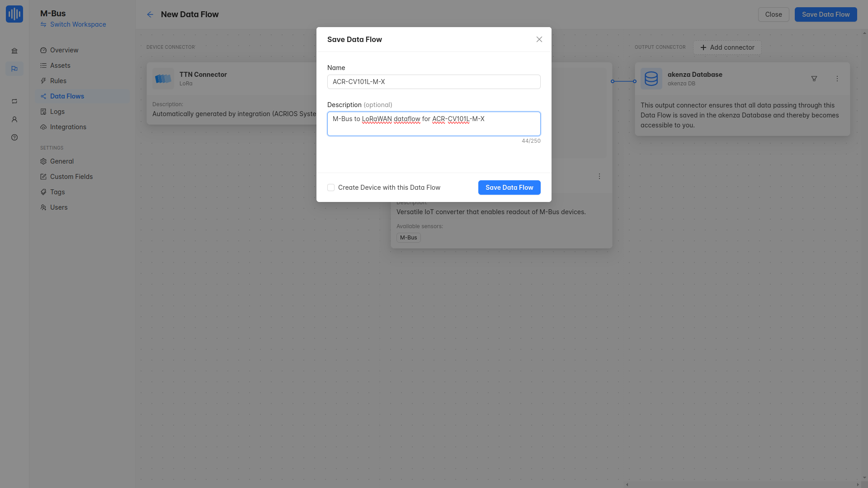Go to Integrations in sidebar
The height and width of the screenshot is (488, 868).
[x=68, y=127]
